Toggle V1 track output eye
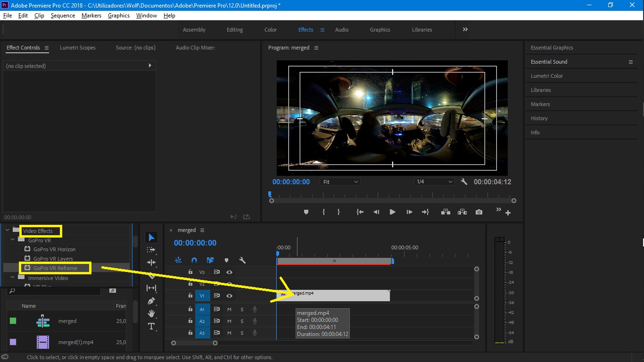Viewport: 644px width, 362px height. point(229,296)
